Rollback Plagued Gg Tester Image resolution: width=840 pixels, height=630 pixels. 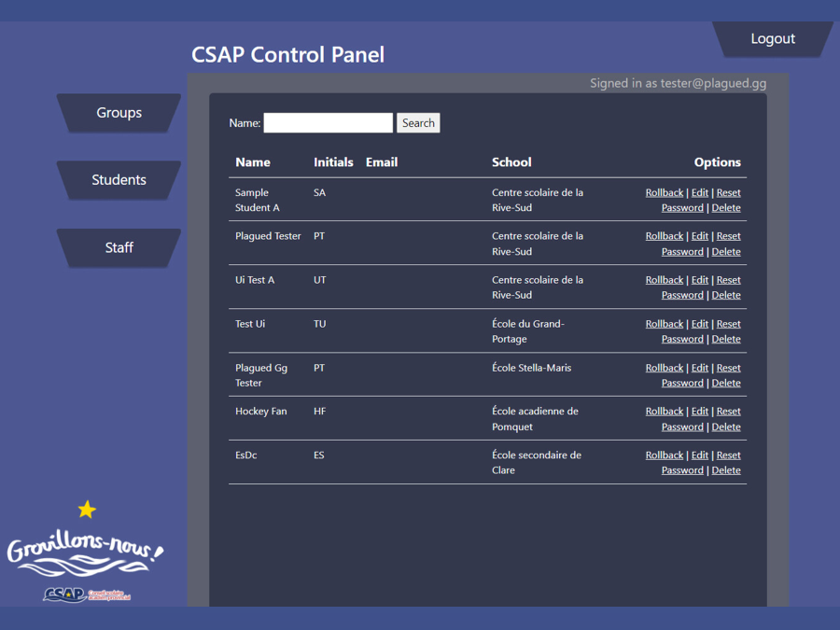[x=665, y=368]
